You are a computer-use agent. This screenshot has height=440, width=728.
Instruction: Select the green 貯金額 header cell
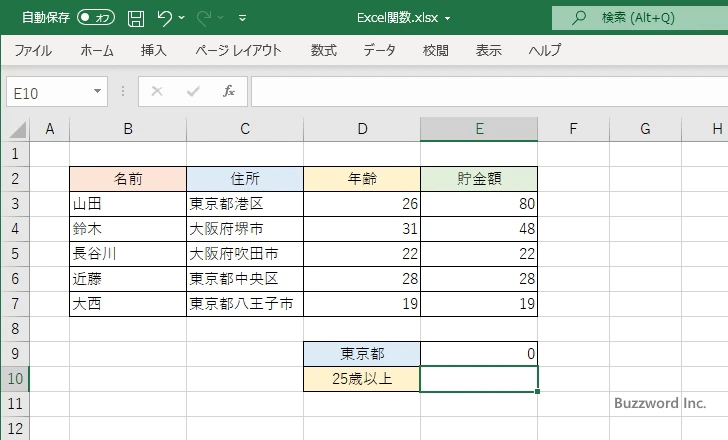pos(479,179)
